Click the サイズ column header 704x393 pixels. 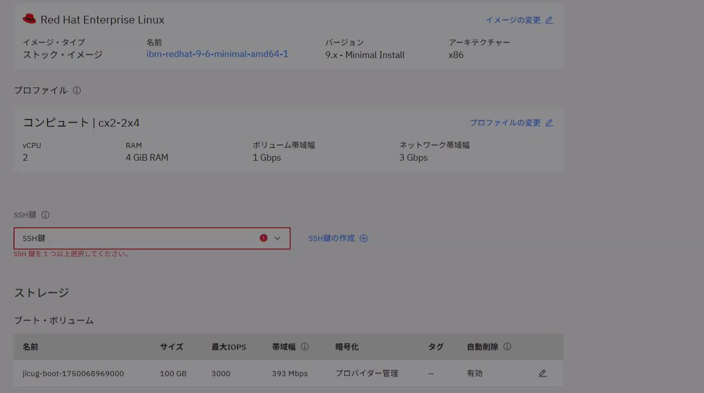click(172, 347)
